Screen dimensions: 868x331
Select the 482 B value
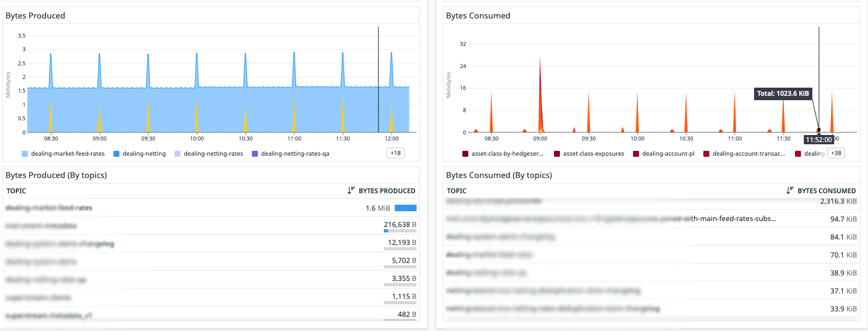407,314
